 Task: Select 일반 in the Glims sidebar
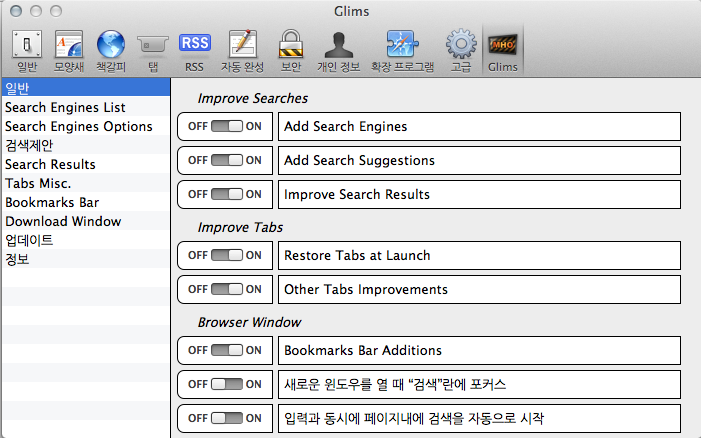pyautogui.click(x=86, y=88)
